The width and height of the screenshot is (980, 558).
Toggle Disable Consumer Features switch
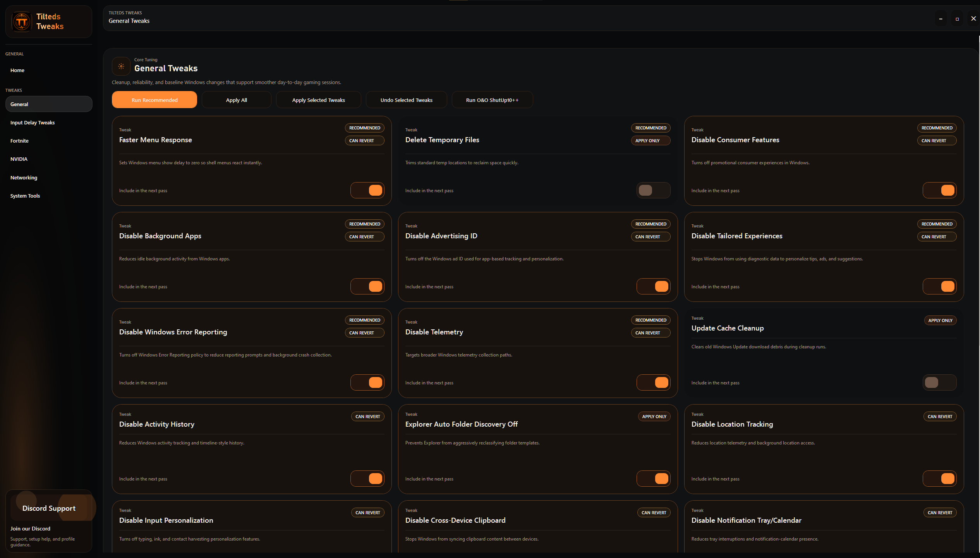939,190
